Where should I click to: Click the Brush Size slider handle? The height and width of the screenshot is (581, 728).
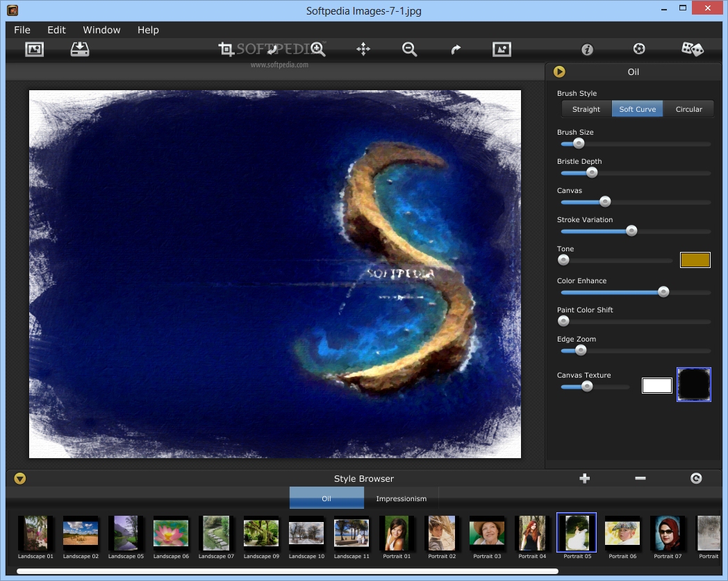tap(579, 144)
